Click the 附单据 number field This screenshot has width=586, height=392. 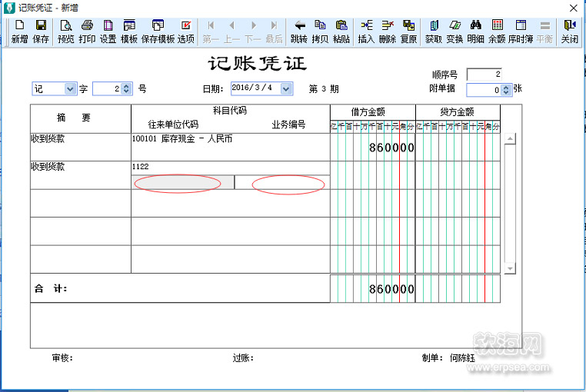pyautogui.click(x=484, y=90)
